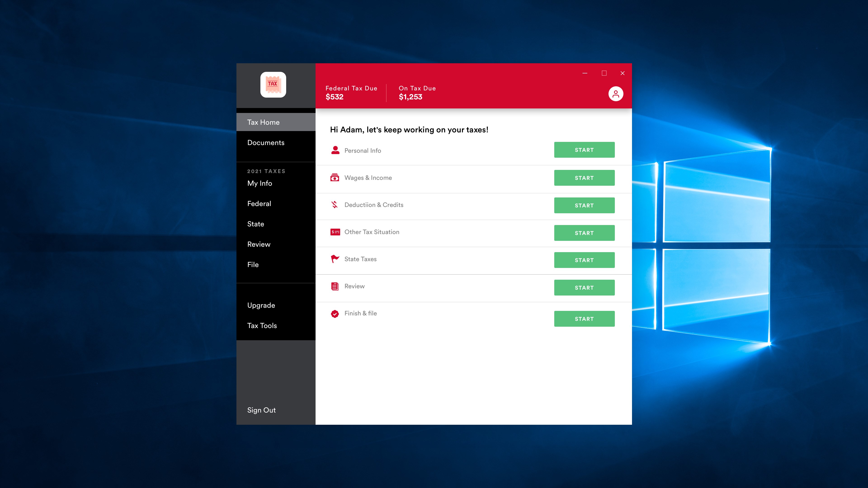Select Federal under 2021 Taxes

(x=259, y=203)
